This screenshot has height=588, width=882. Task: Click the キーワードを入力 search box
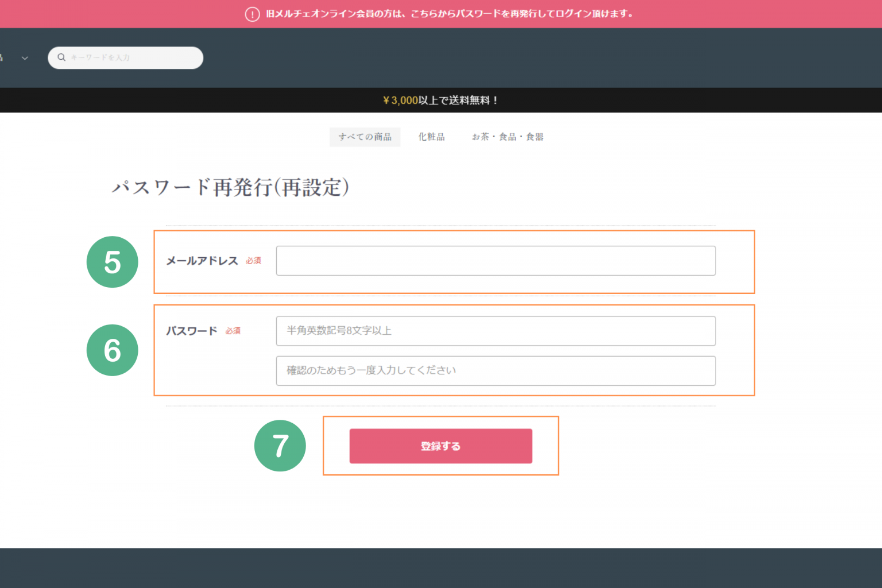coord(132,57)
